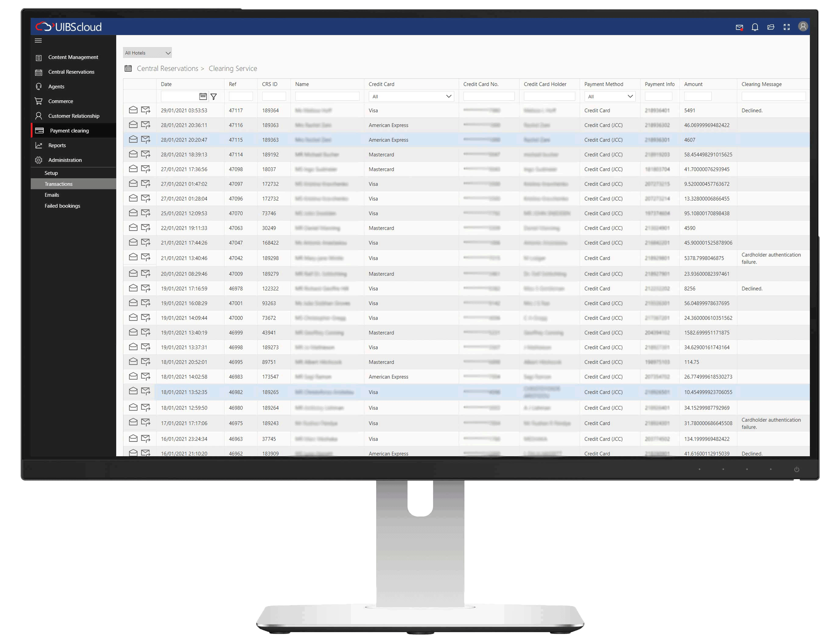840x641 pixels.
Task: Click forward mail icon for Ref 46999 row
Action: [145, 332]
